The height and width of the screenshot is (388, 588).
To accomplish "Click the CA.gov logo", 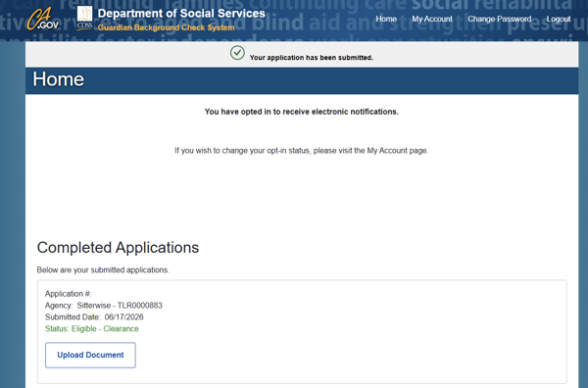I will click(x=43, y=20).
